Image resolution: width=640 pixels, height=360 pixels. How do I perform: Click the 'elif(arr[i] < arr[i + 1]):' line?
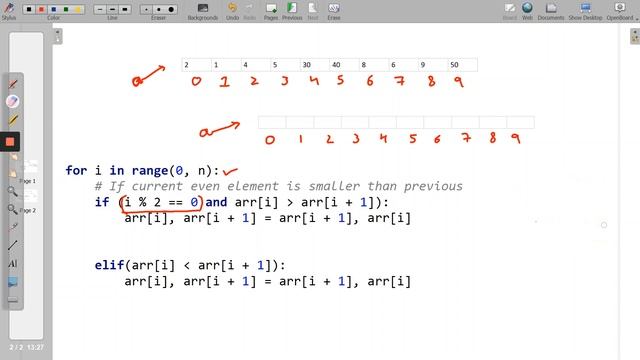point(190,265)
